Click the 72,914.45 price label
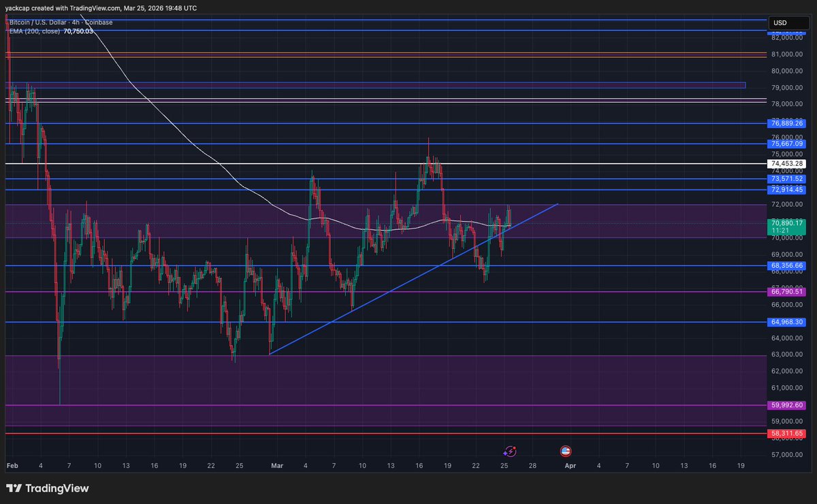The image size is (817, 504). [786, 190]
